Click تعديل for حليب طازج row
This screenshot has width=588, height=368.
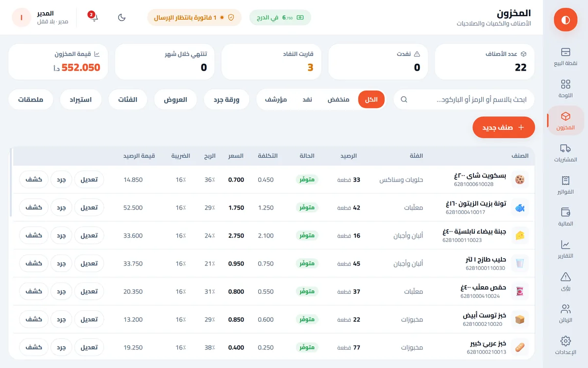click(89, 263)
